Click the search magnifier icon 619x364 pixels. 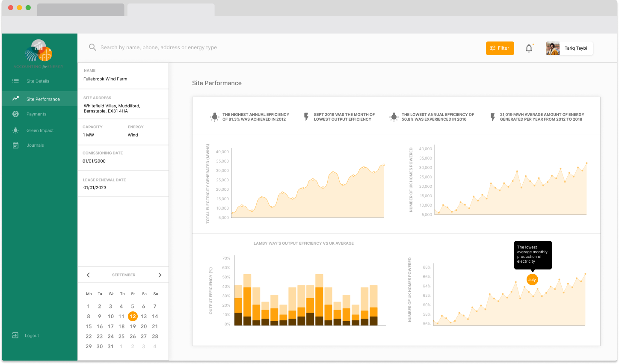[92, 47]
